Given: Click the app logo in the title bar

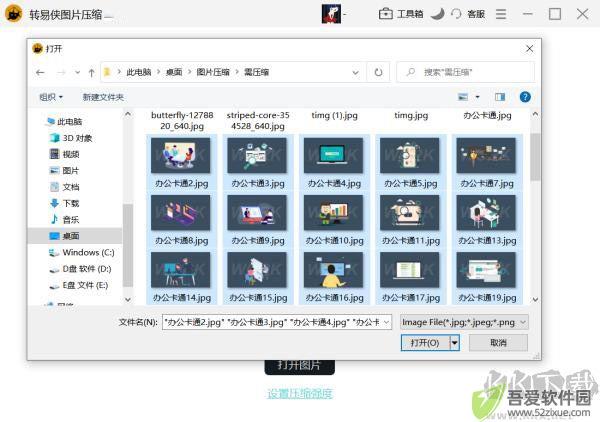Looking at the screenshot, I should tap(14, 14).
